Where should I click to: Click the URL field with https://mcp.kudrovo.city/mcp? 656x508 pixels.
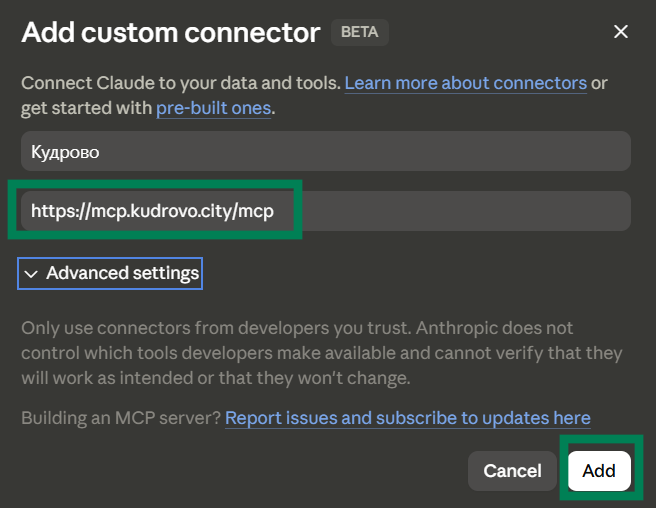click(326, 211)
